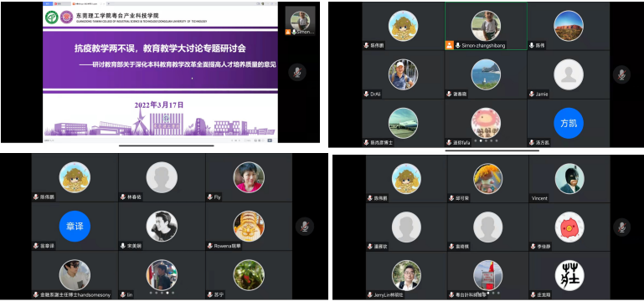Screen dimensions: 644x301
Task: Go to first page dot in top-right panel
Action: tap(476, 140)
